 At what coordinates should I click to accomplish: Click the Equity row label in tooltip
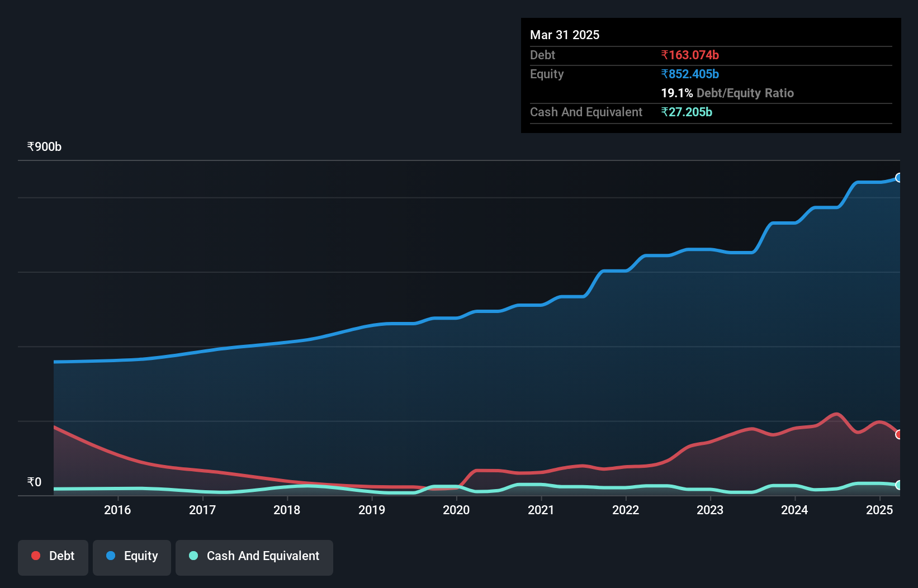[x=547, y=74]
